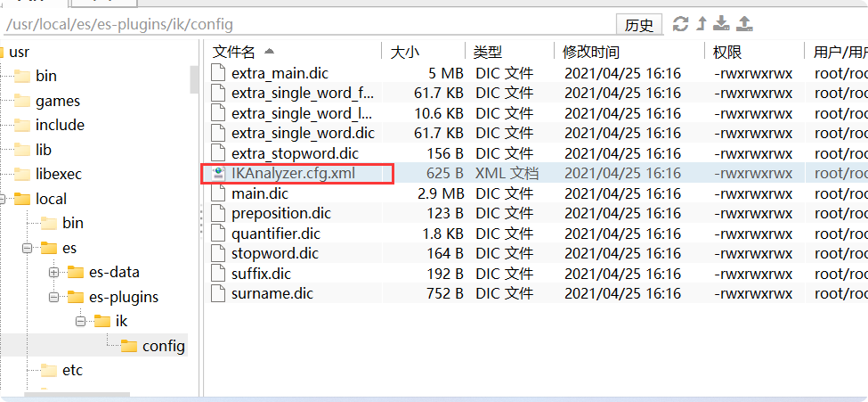The height and width of the screenshot is (402, 868).
Task: Open the 历史 history button
Action: click(x=639, y=25)
